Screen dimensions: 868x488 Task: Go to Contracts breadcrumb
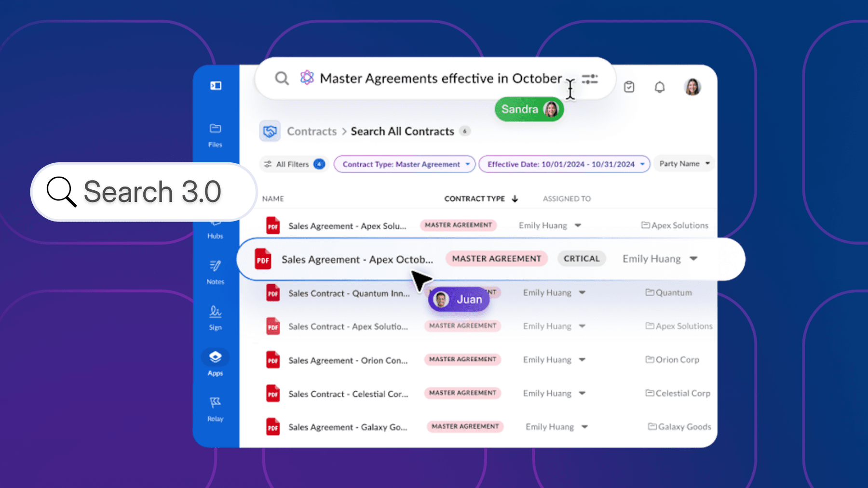coord(312,131)
